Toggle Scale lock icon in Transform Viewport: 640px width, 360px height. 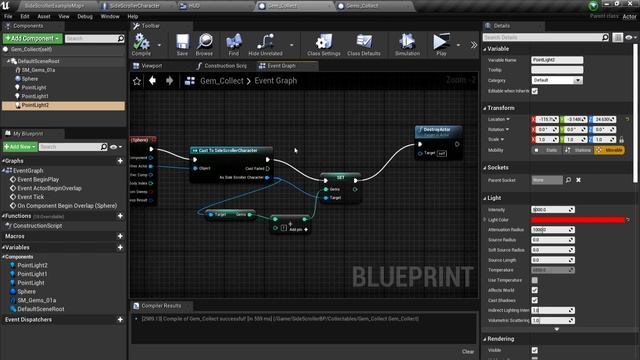[x=621, y=140]
